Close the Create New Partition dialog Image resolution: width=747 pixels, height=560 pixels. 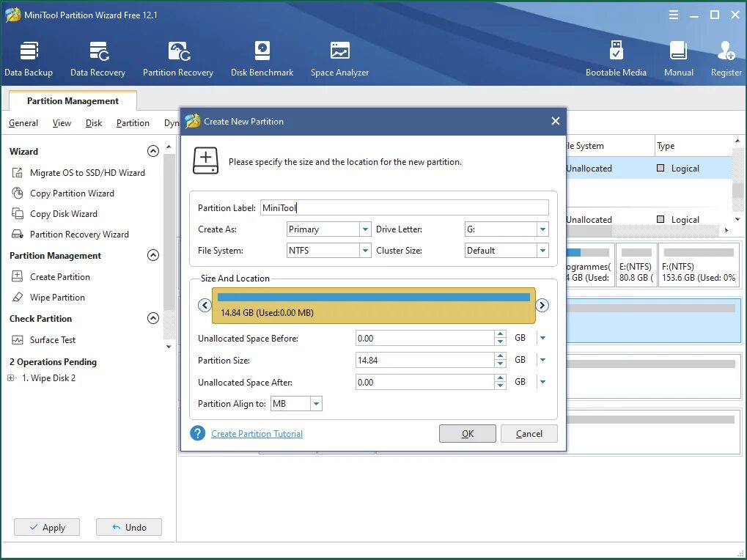(556, 121)
